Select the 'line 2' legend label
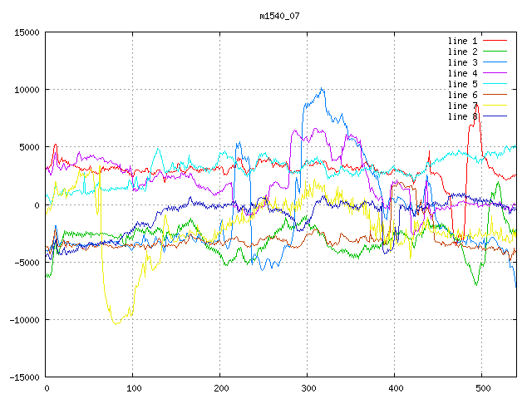Screen dimensions: 532x399 point(462,52)
